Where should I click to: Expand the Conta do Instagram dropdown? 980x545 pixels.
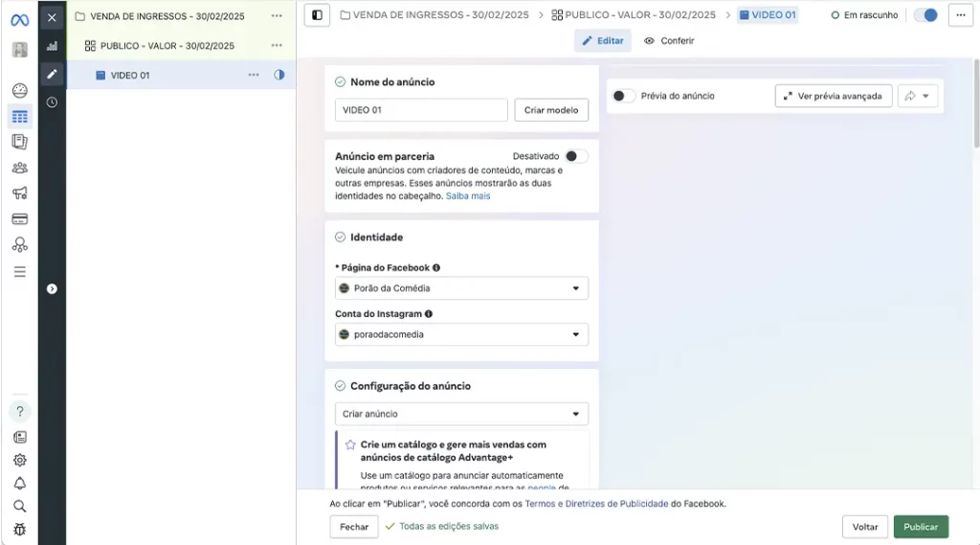click(461, 334)
